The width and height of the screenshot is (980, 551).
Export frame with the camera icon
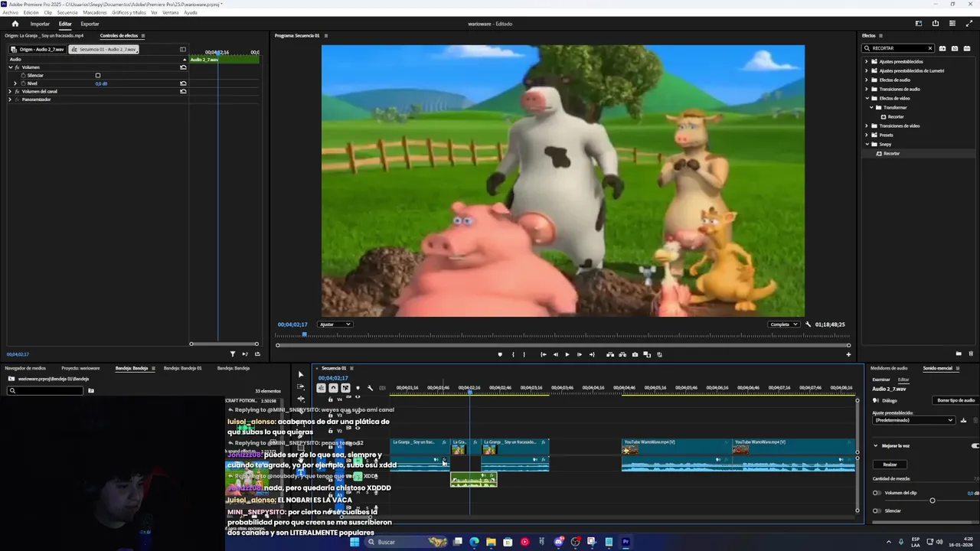click(635, 354)
